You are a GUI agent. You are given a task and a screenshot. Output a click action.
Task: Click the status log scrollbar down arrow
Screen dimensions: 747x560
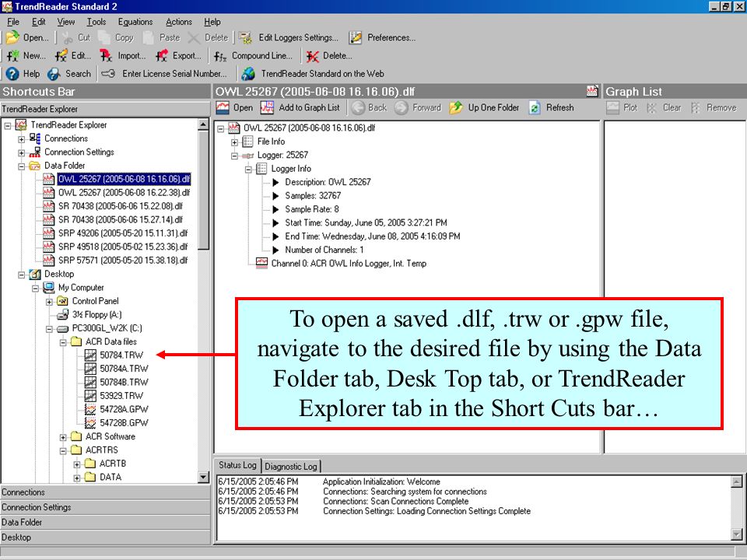coord(737,534)
